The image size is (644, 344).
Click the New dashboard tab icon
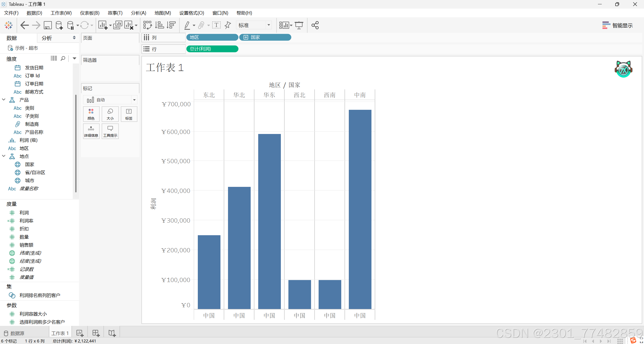tap(96, 333)
